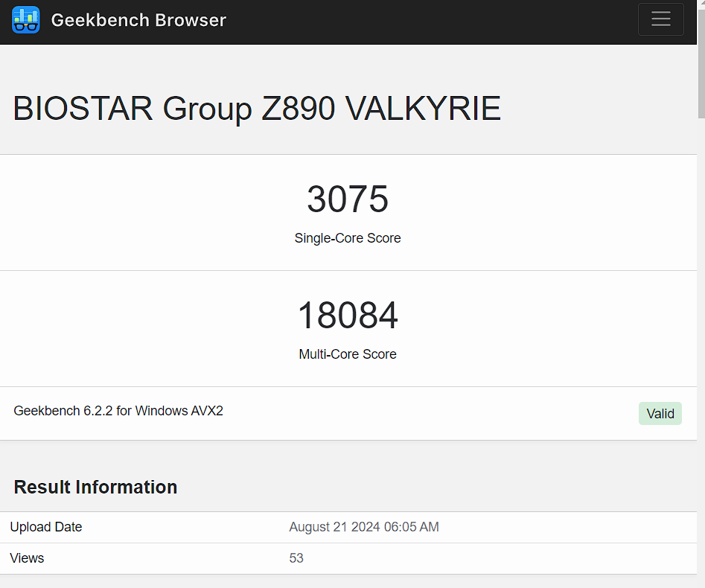The height and width of the screenshot is (588, 705).
Task: Open the hamburger navigation menu
Action: [660, 19]
